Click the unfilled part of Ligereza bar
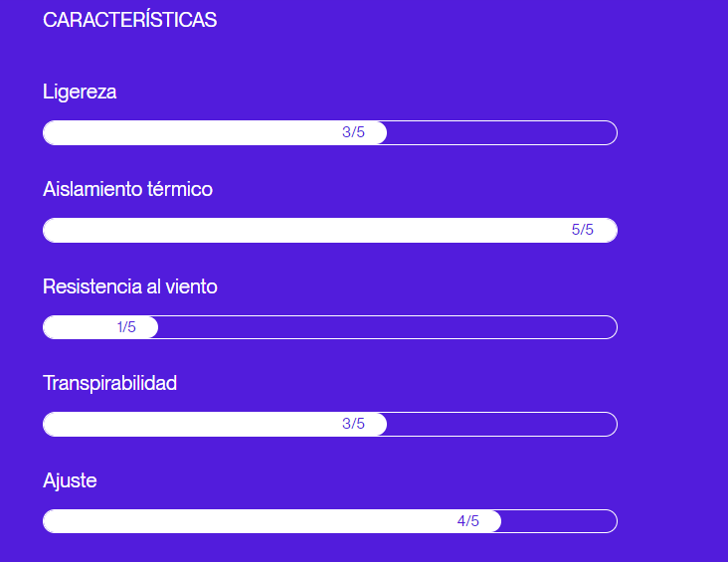This screenshot has height=562, width=728. (x=500, y=132)
